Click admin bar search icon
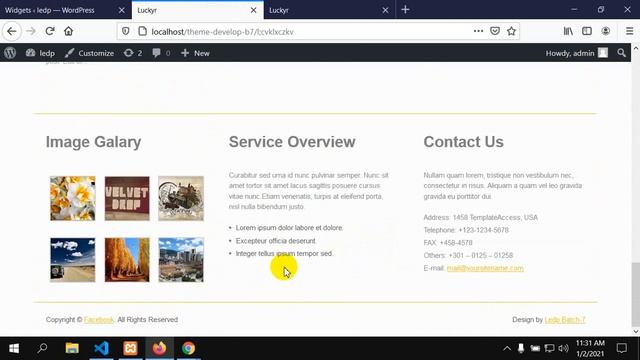640x360 pixels. tap(621, 53)
